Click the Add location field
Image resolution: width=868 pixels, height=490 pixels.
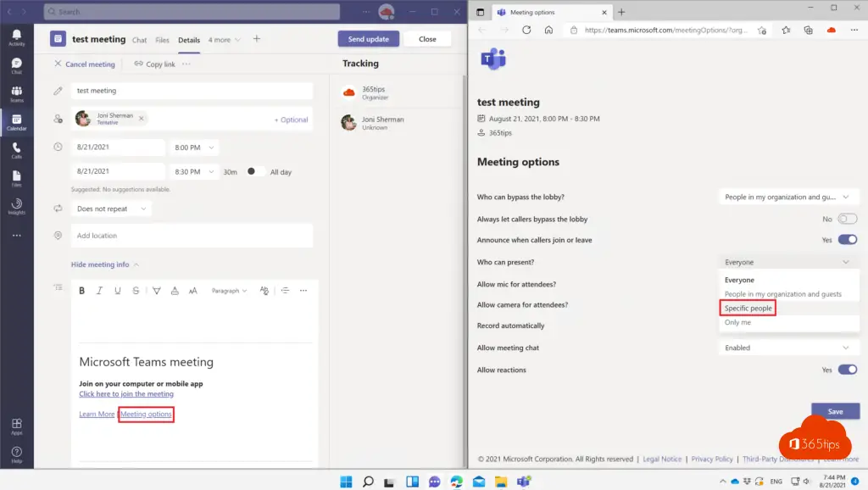[192, 236]
